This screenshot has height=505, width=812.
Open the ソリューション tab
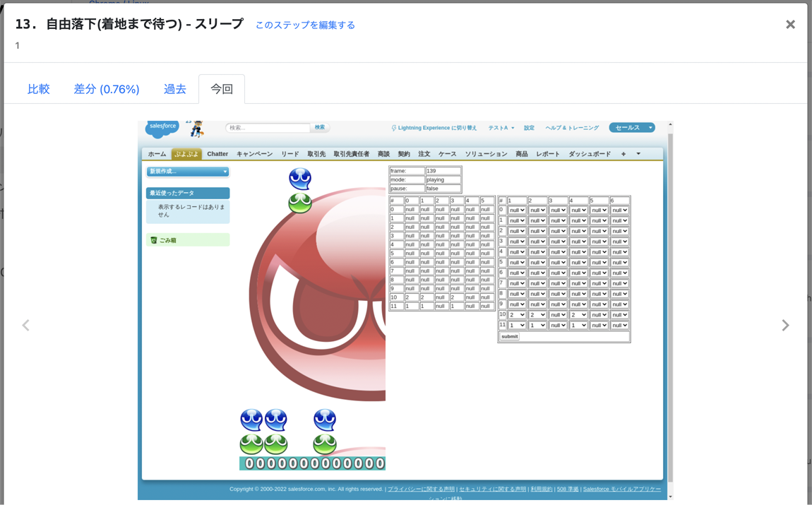[x=486, y=154]
